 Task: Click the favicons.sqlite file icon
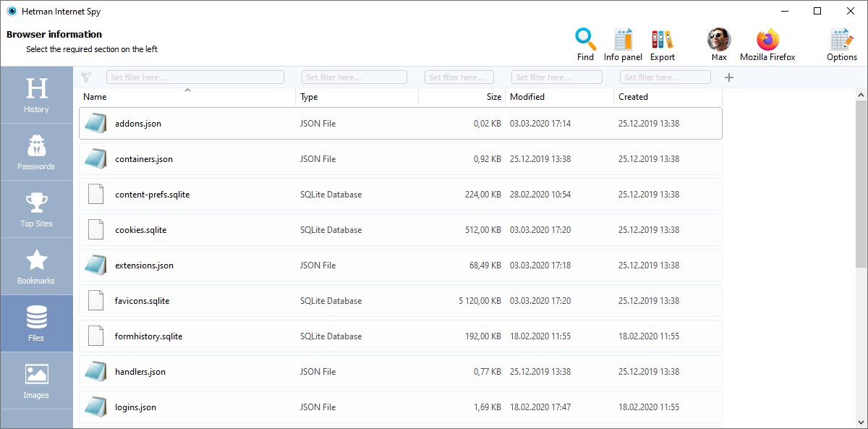[x=96, y=301]
